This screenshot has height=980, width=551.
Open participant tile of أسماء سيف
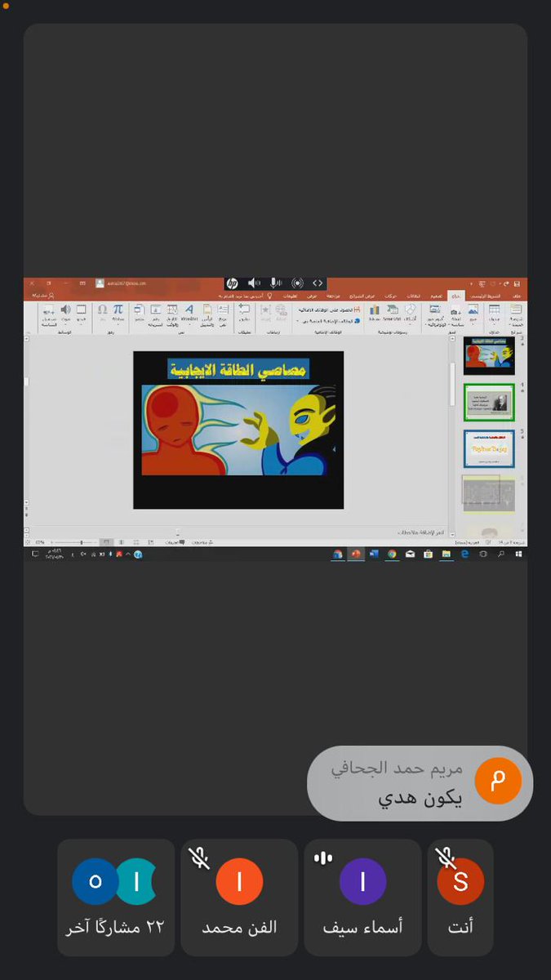[362, 897]
